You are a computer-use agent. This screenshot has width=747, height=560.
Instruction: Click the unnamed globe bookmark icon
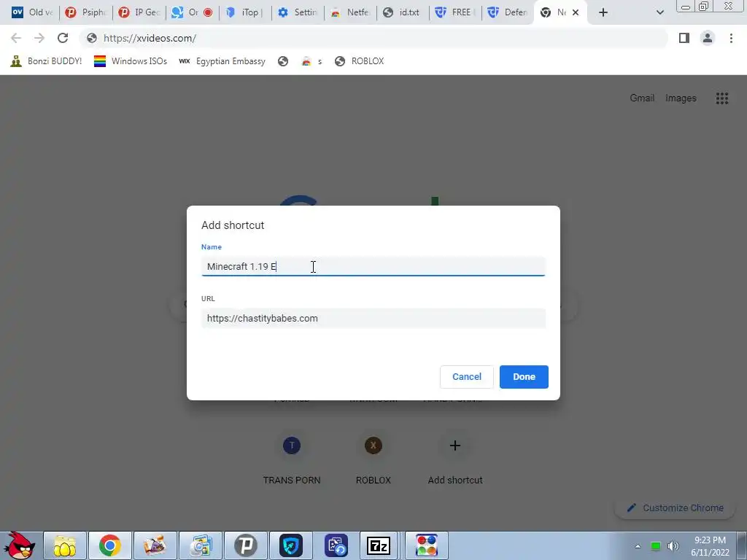pyautogui.click(x=283, y=61)
